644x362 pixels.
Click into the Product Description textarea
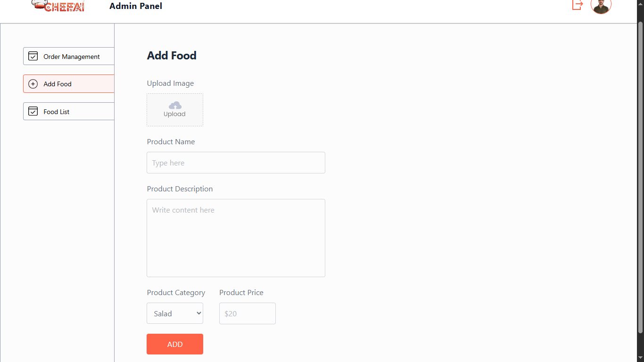[x=236, y=238]
